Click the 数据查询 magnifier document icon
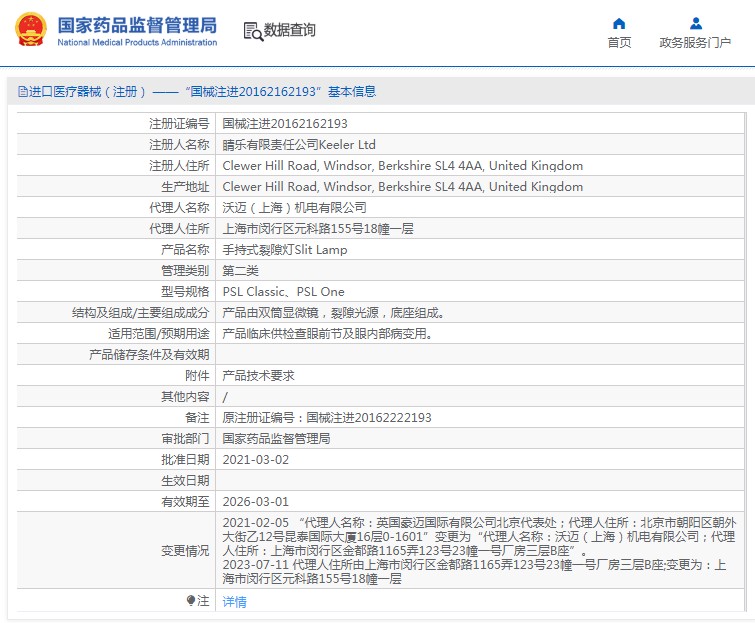755x623 pixels. [x=253, y=30]
